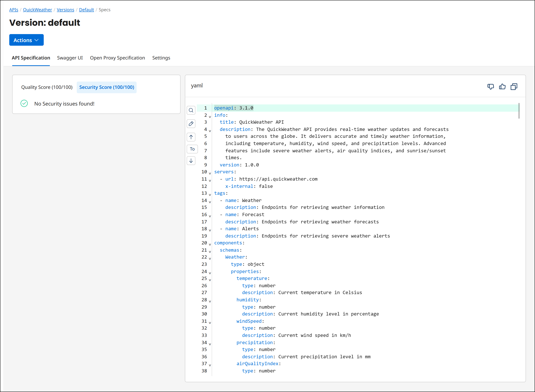Open the Open Proxy Specification tab
The height and width of the screenshot is (392, 535).
117,58
